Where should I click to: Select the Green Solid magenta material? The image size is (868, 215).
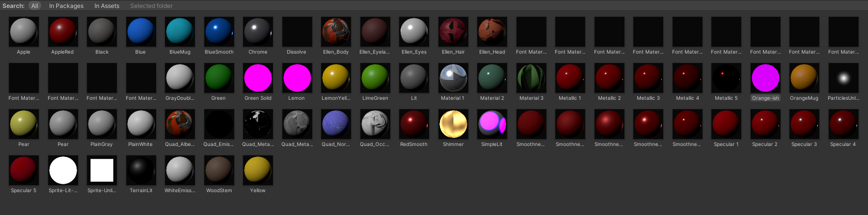[258, 78]
